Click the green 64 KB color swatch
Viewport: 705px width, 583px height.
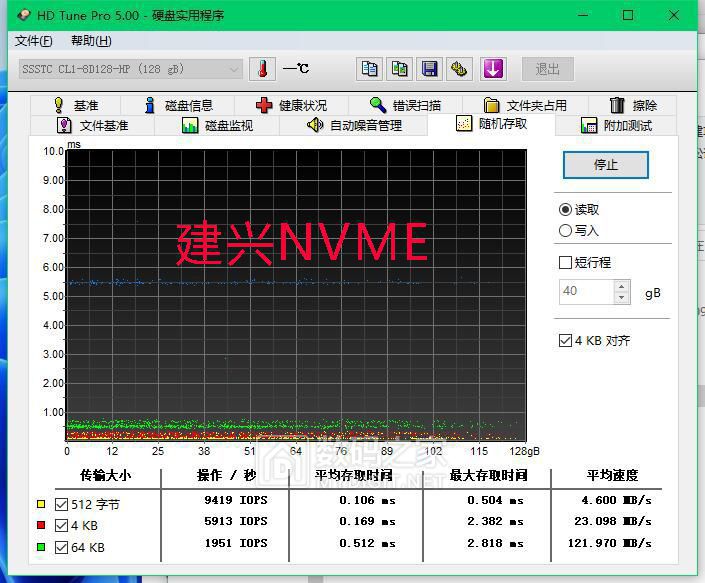41,547
